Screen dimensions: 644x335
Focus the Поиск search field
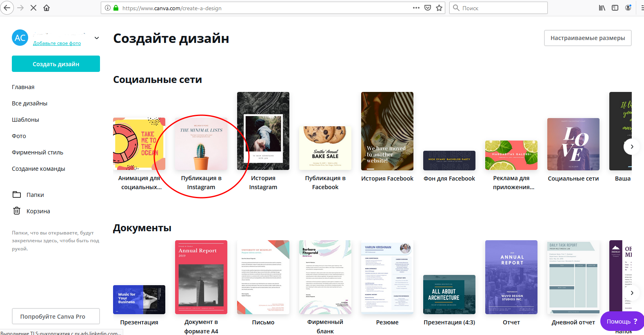(x=499, y=8)
